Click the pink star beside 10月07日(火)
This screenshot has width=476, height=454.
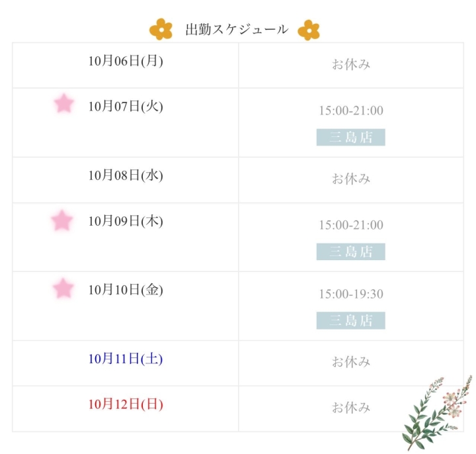pyautogui.click(x=63, y=103)
